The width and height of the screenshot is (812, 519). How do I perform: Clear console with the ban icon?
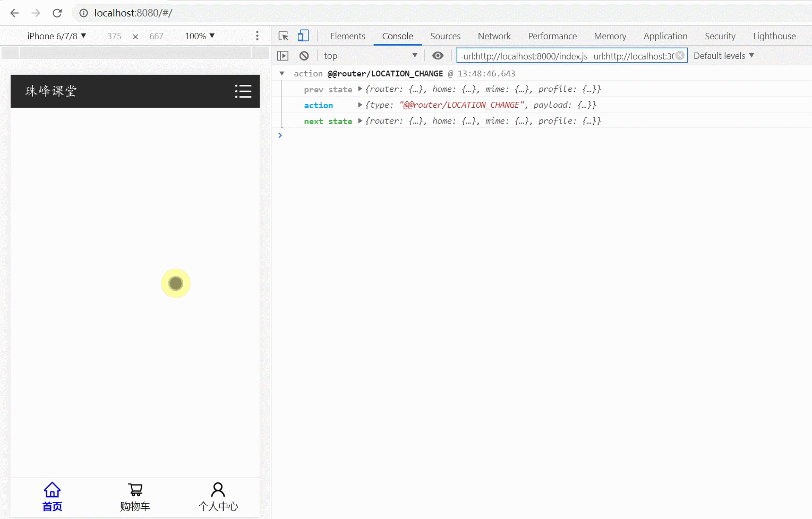tap(304, 56)
